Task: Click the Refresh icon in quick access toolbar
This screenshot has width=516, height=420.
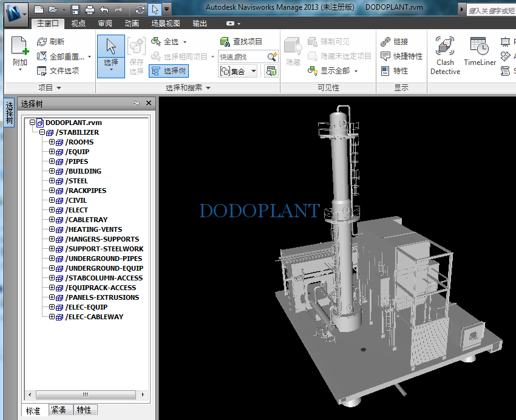Action: 140,10
